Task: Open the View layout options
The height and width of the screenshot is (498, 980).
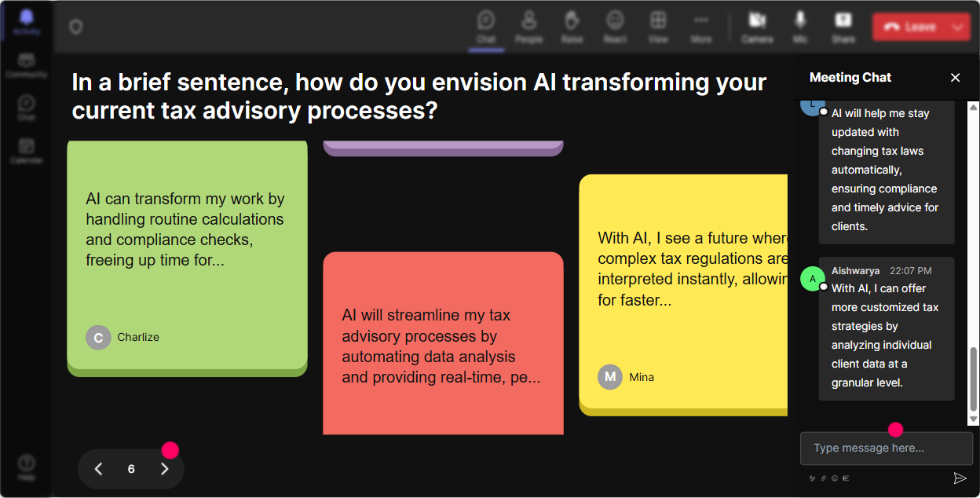Action: click(658, 26)
